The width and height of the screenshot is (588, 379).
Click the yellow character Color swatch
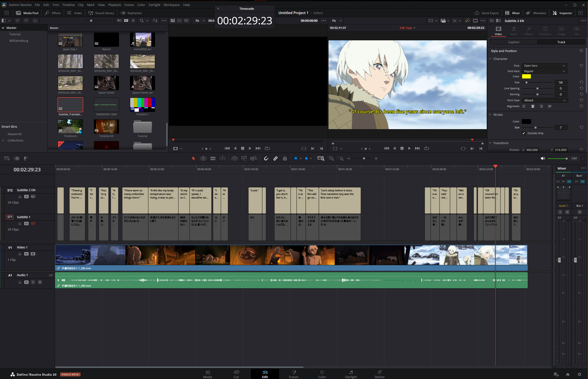[526, 77]
